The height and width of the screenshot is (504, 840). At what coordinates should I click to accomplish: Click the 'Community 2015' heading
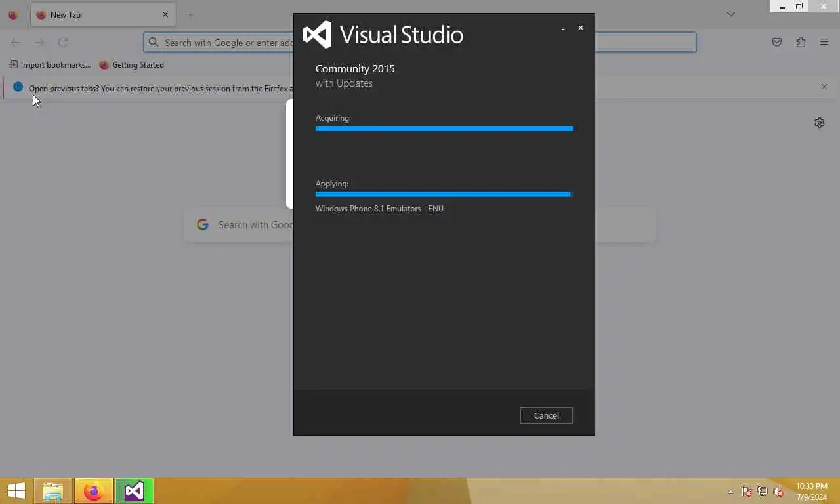355,68
